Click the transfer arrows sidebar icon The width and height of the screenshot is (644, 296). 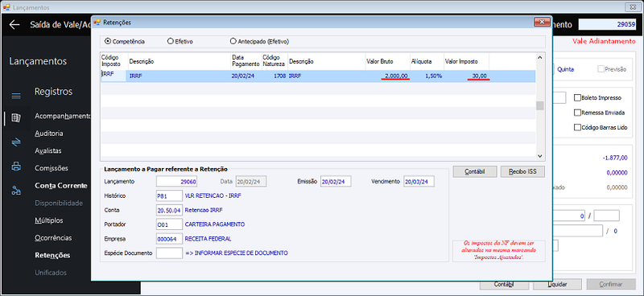[16, 142]
